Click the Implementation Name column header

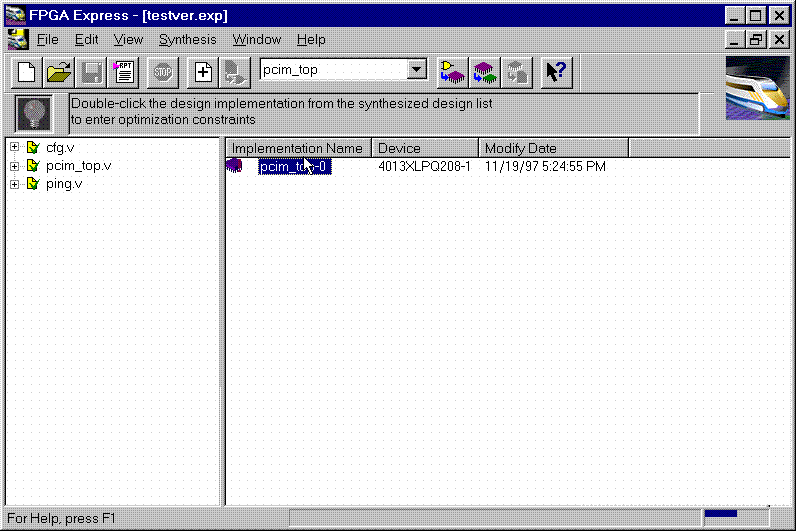[298, 148]
